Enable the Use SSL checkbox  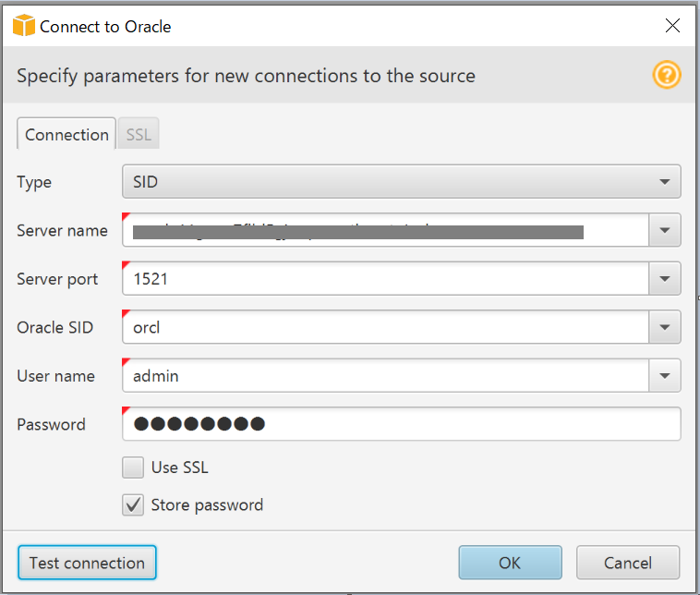pos(133,467)
